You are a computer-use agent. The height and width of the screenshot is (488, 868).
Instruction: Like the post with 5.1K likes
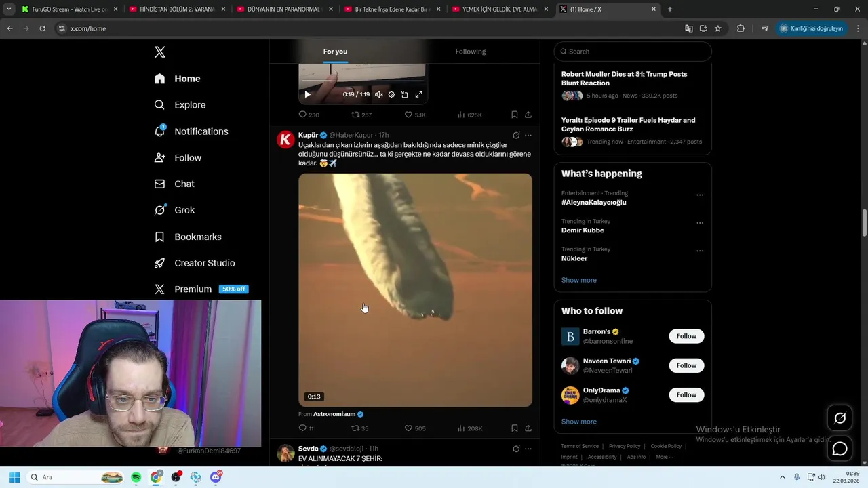(415, 115)
